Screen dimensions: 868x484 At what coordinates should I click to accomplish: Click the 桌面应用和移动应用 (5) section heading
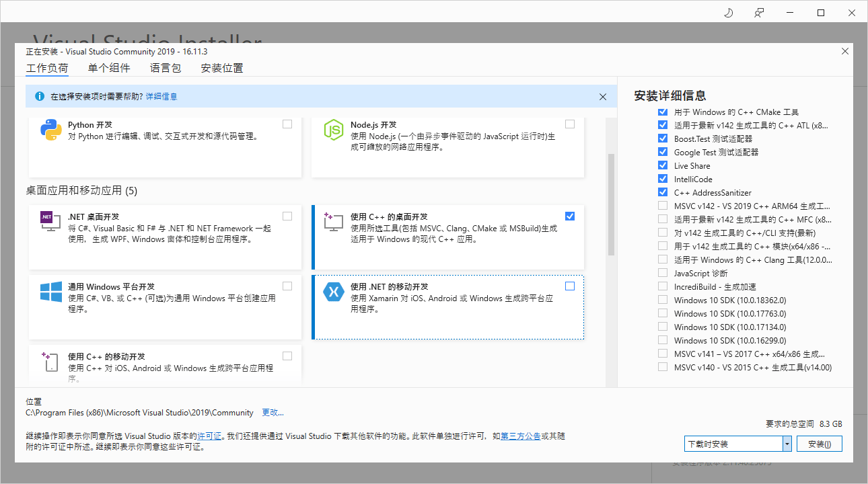click(81, 191)
